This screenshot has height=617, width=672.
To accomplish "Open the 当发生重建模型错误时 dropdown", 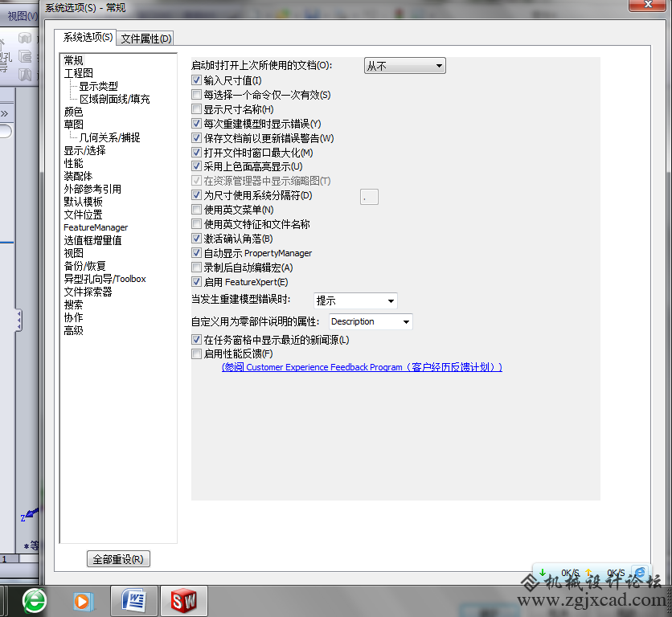I will (x=355, y=300).
